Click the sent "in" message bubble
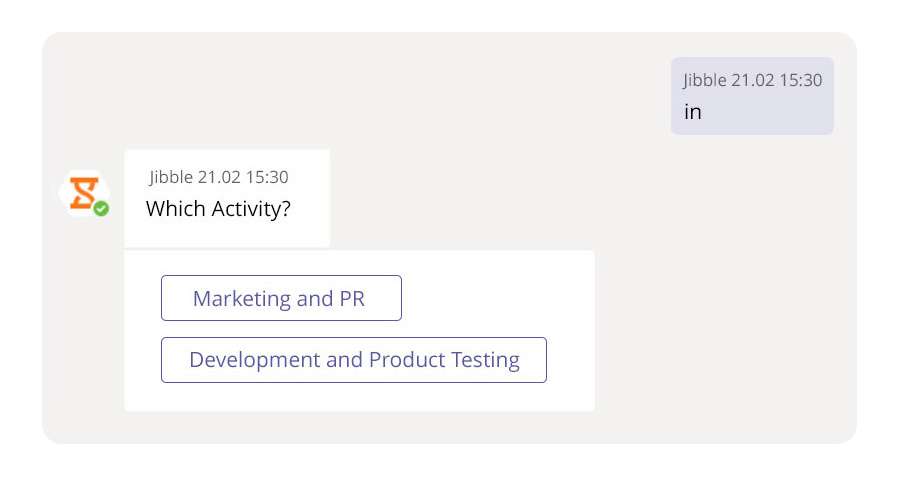The width and height of the screenshot is (904, 486). coord(752,96)
